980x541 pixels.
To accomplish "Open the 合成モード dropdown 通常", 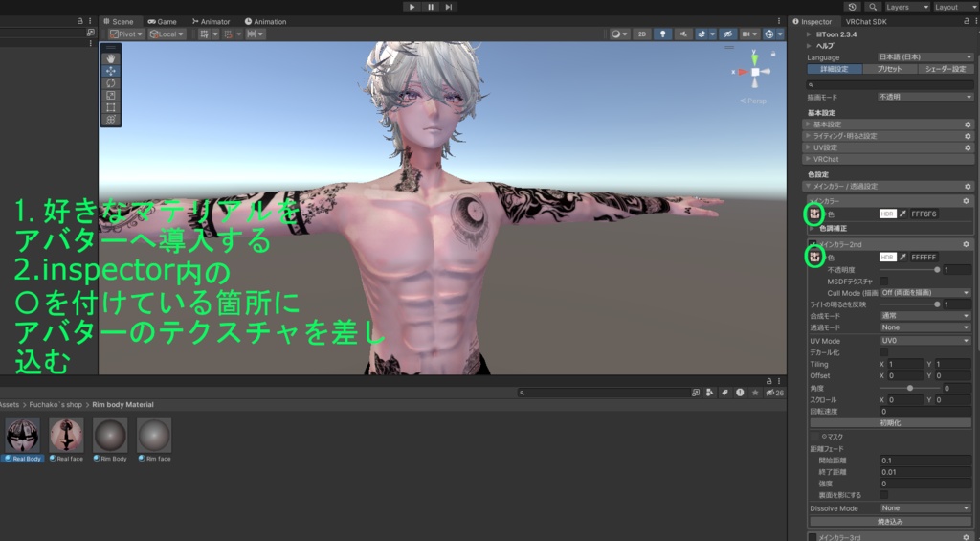I will click(925, 316).
